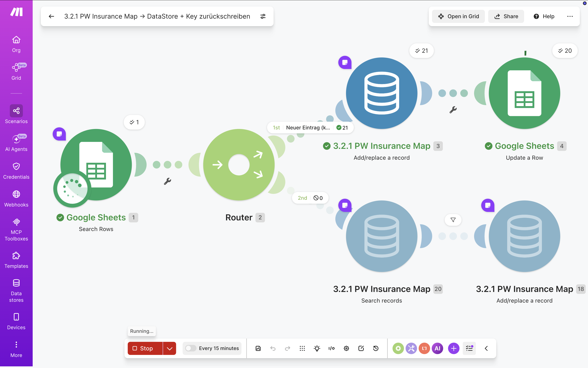The image size is (588, 368).
Task: Click the "Running..." status label
Action: tap(142, 331)
